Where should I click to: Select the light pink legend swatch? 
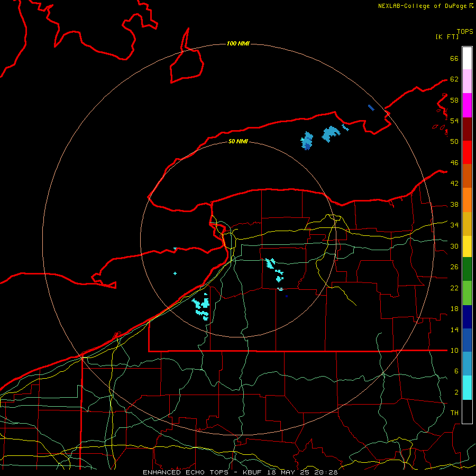pyautogui.click(x=467, y=81)
